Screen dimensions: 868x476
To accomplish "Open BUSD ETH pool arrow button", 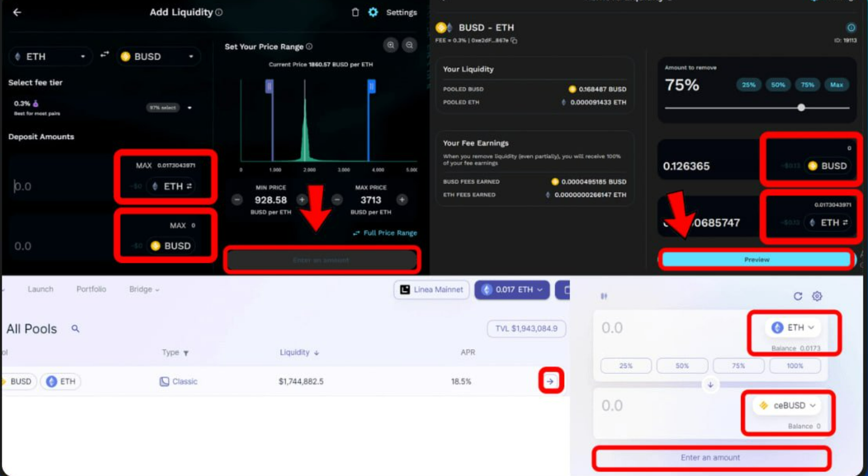I will pos(550,381).
